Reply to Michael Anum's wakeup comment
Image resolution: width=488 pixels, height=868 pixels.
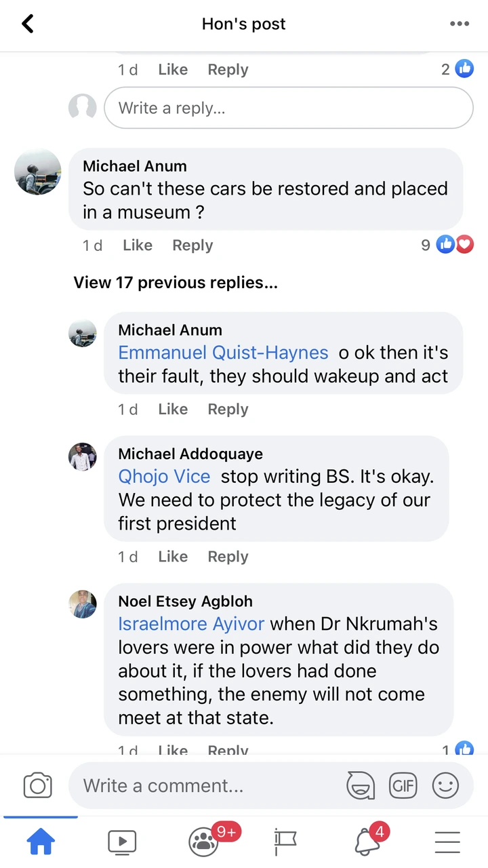tap(228, 410)
